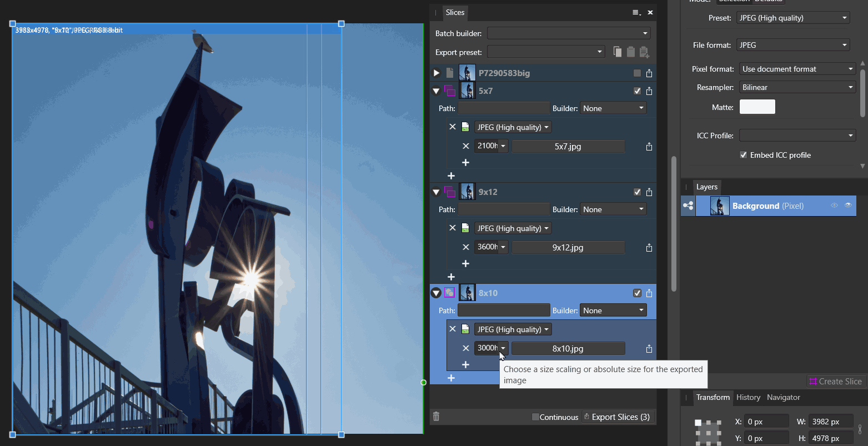Select the Background (Pixel) layer thumbnail
The width and height of the screenshot is (868, 446).
[720, 206]
